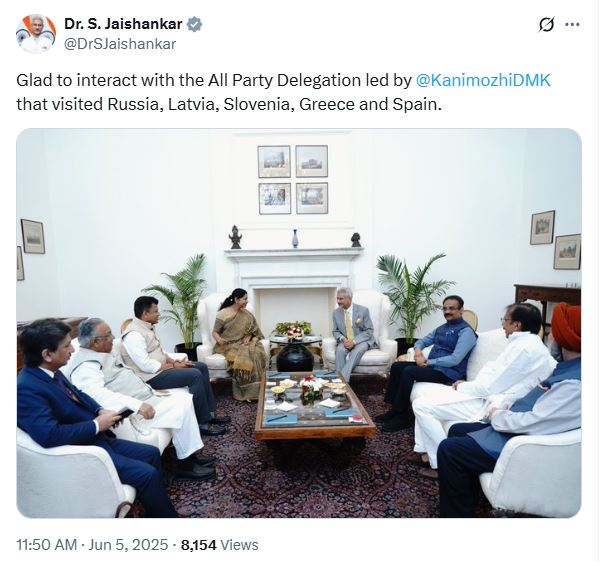Click the Jun 5, 2025 date
This screenshot has height=562, width=603.
[x=128, y=545]
